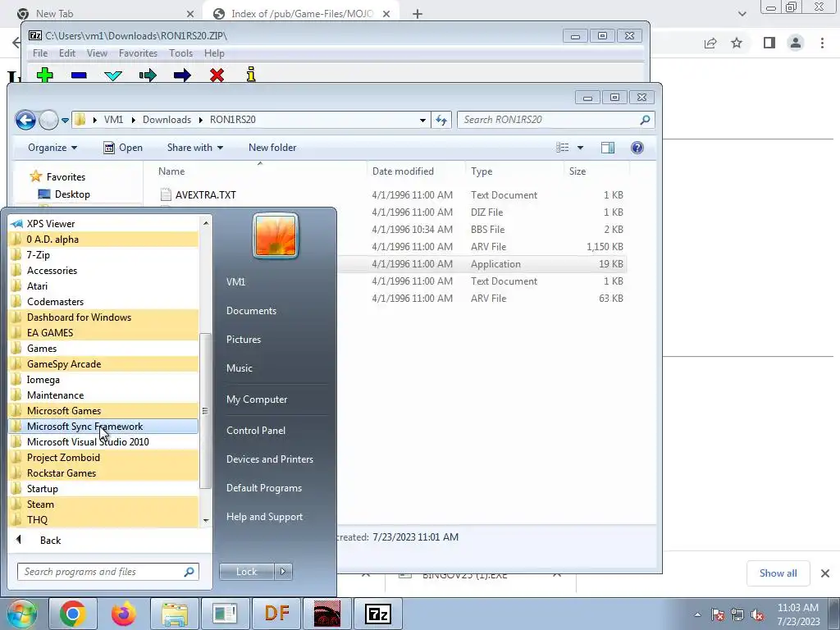Click the muted volume tray icon
This screenshot has width=840, height=630.
click(757, 614)
